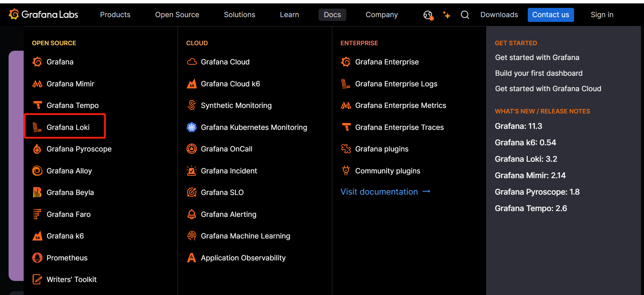Open Build your first dashboard
Screen dimensions: 644x295
539,73
